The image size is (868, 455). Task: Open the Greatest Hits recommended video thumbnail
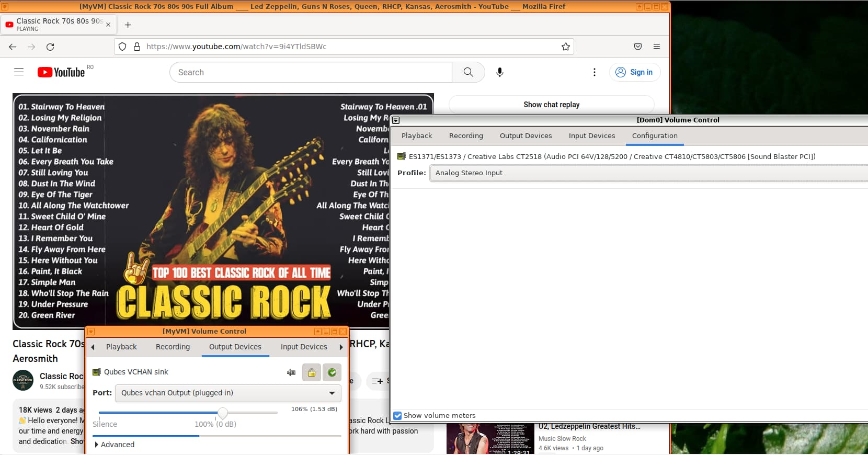click(490, 439)
